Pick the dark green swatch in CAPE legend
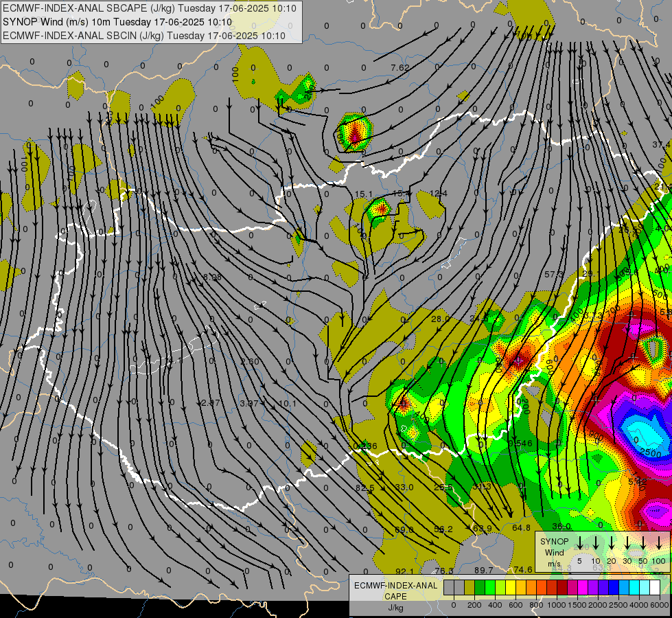Viewport: 672px width, 618px height. point(480,588)
